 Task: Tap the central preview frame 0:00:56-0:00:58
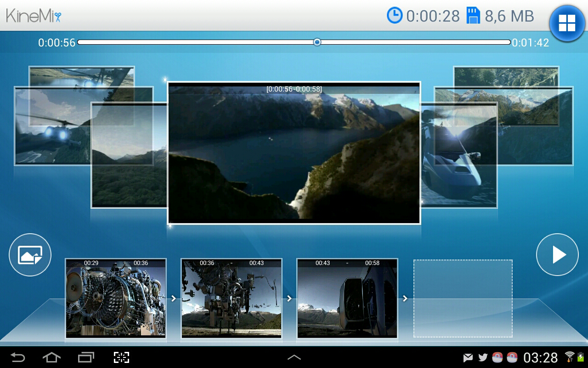pos(294,153)
